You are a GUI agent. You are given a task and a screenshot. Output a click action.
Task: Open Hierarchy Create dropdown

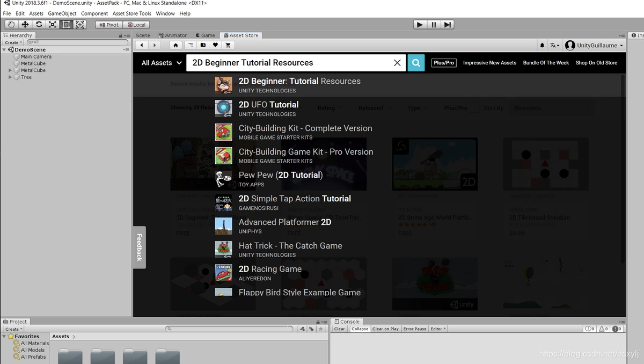(13, 42)
